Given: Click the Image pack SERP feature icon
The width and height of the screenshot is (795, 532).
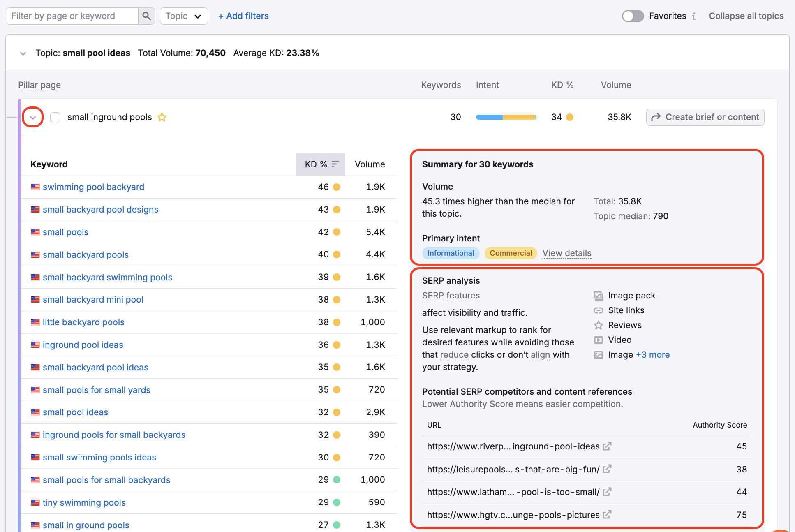Looking at the screenshot, I should 599,295.
